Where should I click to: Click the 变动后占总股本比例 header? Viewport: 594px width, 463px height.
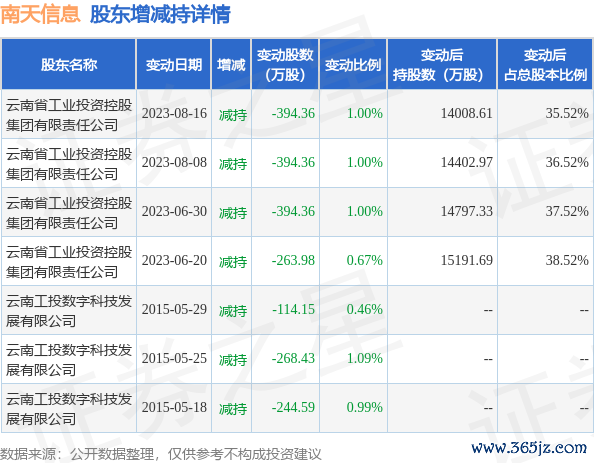[545, 64]
